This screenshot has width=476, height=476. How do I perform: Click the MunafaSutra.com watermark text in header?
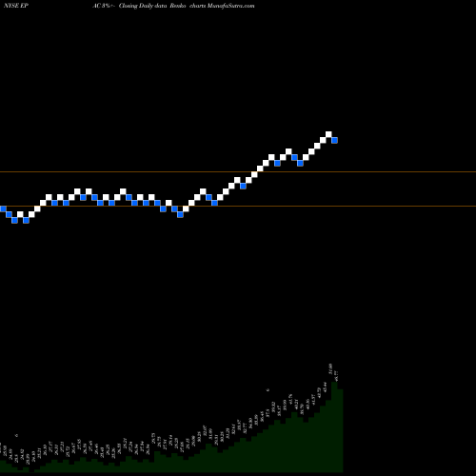coord(230,6)
